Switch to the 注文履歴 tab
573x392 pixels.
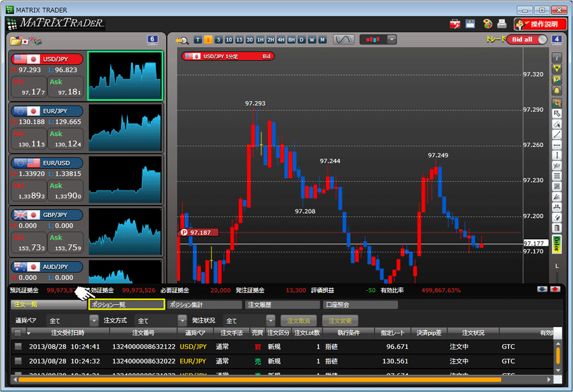coord(283,304)
